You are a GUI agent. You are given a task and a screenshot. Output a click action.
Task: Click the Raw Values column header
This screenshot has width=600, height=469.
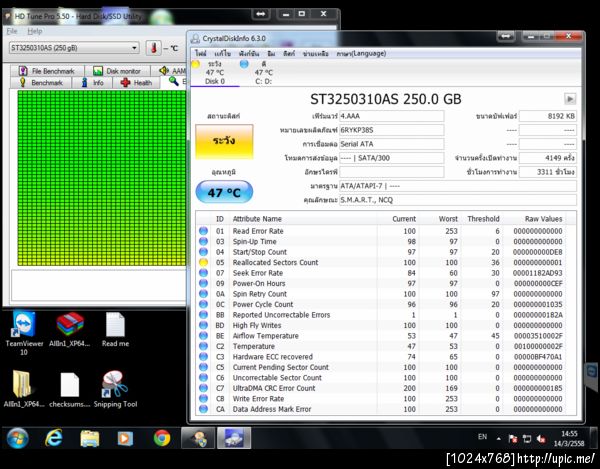click(x=543, y=219)
